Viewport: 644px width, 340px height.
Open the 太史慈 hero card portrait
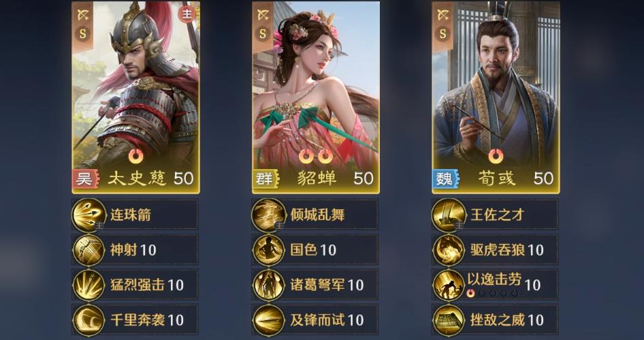136,97
